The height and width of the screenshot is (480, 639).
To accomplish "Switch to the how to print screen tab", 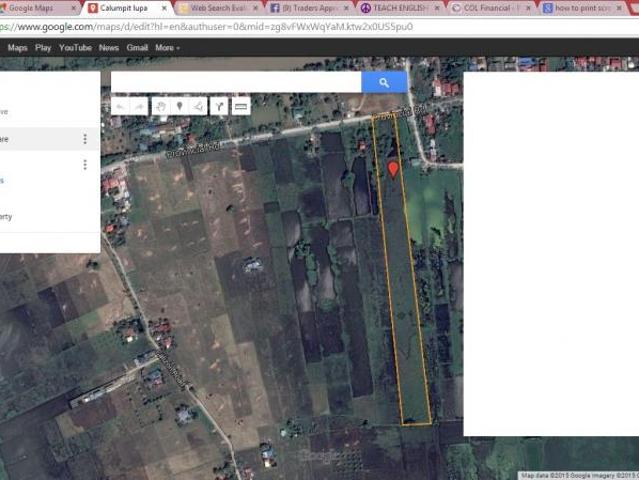I will tap(583, 8).
